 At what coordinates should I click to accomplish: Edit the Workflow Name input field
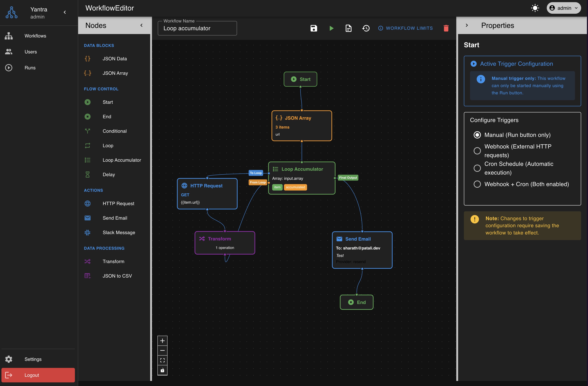197,28
